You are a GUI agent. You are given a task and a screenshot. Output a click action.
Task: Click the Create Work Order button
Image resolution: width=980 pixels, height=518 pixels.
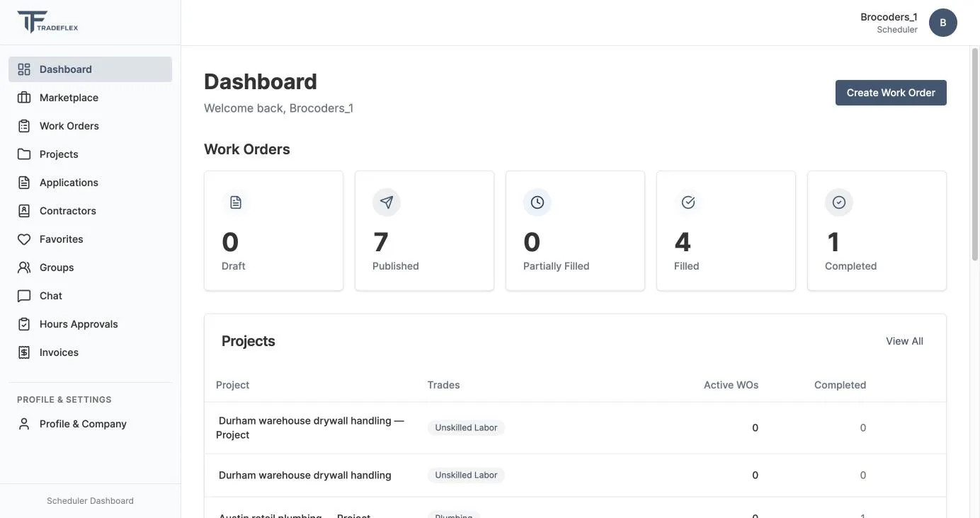coord(891,93)
